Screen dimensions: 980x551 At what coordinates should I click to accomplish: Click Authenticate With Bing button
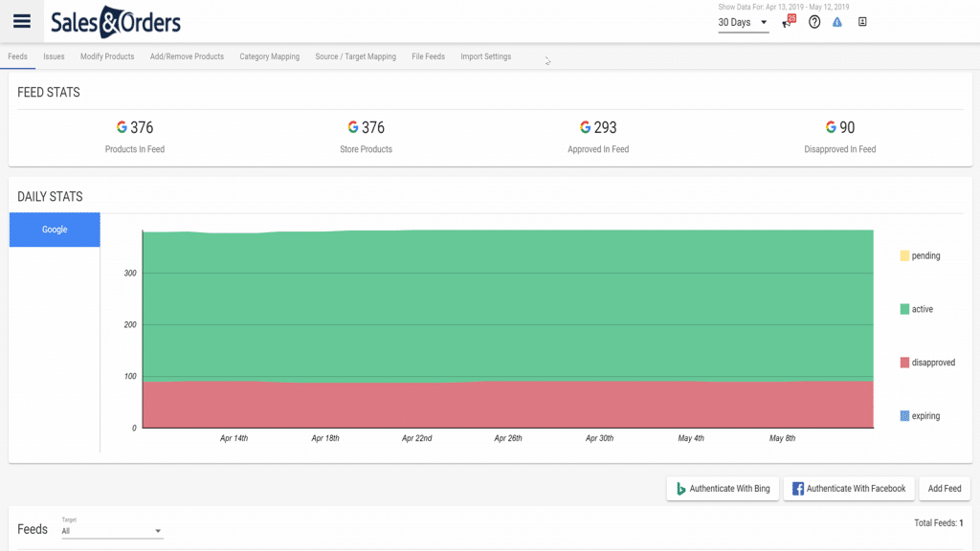point(724,489)
